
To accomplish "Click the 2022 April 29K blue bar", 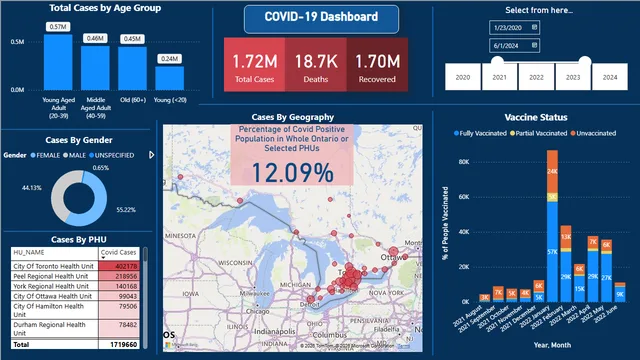I will point(593,276).
